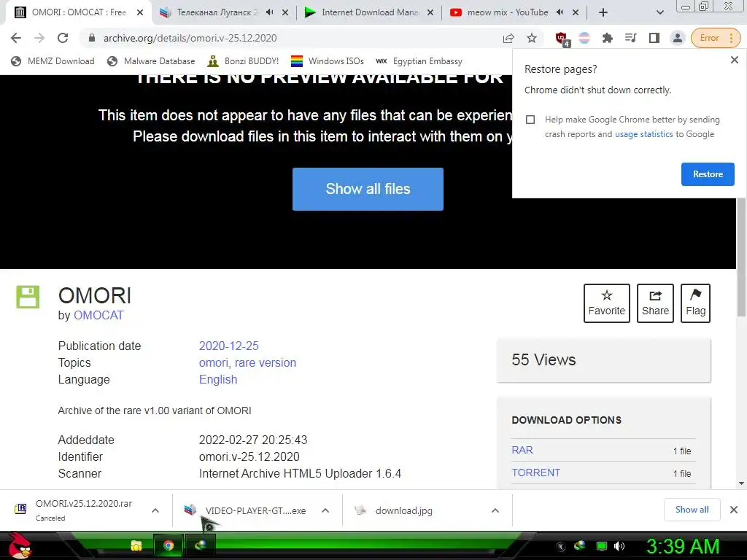This screenshot has width=747, height=560.
Task: Check the send crash reports checkbox
Action: coord(530,120)
